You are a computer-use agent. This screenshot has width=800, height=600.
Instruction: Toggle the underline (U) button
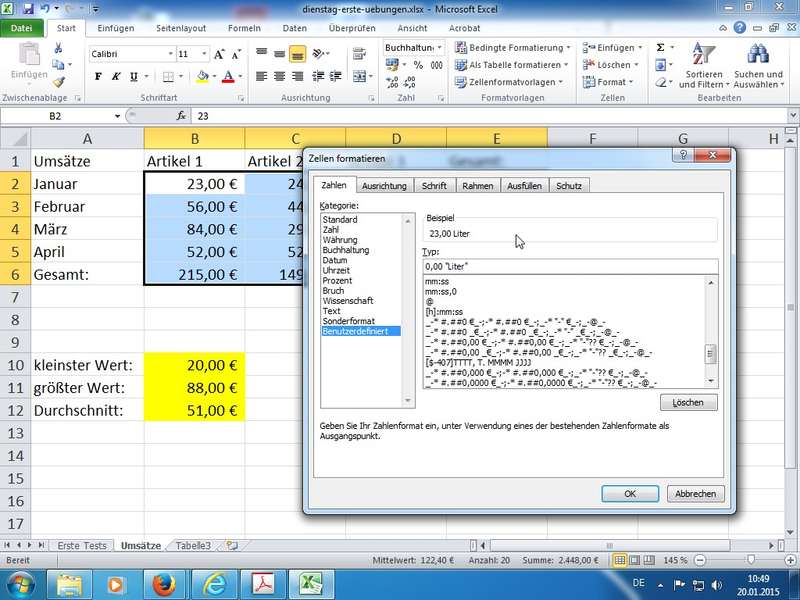click(x=134, y=76)
